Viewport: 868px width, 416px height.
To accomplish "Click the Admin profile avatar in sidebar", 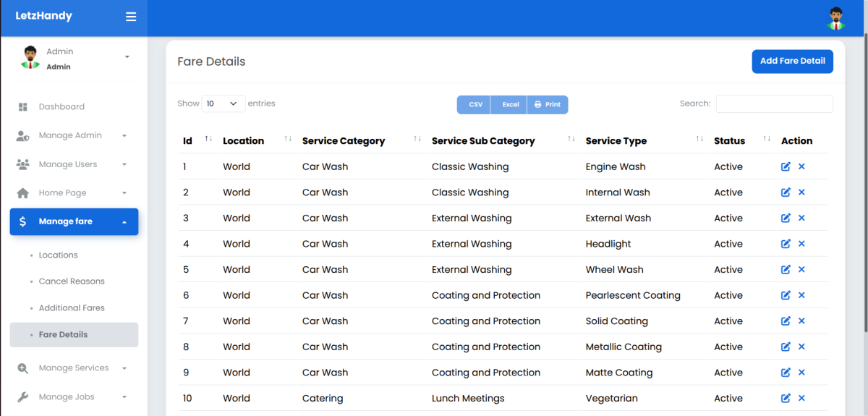I will (x=30, y=58).
